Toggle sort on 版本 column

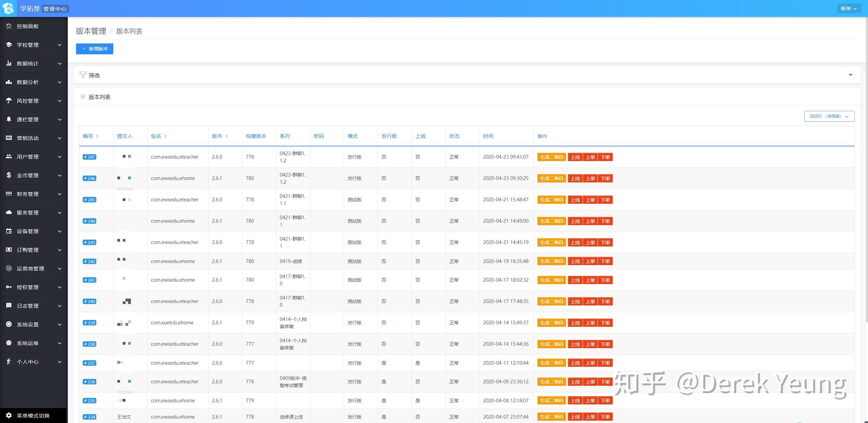click(226, 136)
